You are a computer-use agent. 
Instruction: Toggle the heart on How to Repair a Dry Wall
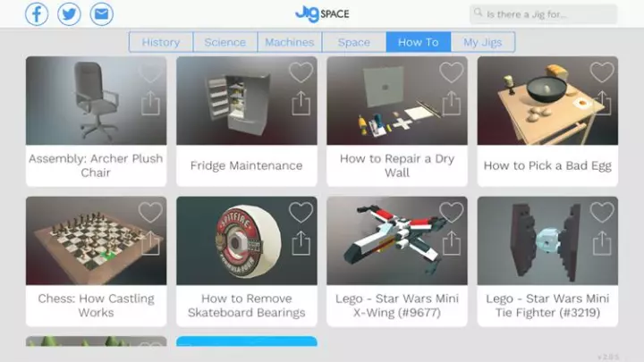(x=452, y=72)
